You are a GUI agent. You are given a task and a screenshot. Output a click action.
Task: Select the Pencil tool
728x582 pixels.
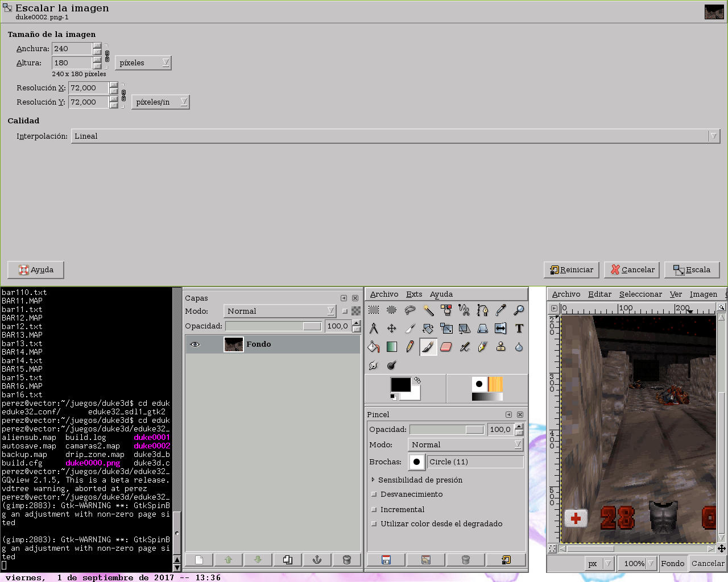pyautogui.click(x=410, y=347)
